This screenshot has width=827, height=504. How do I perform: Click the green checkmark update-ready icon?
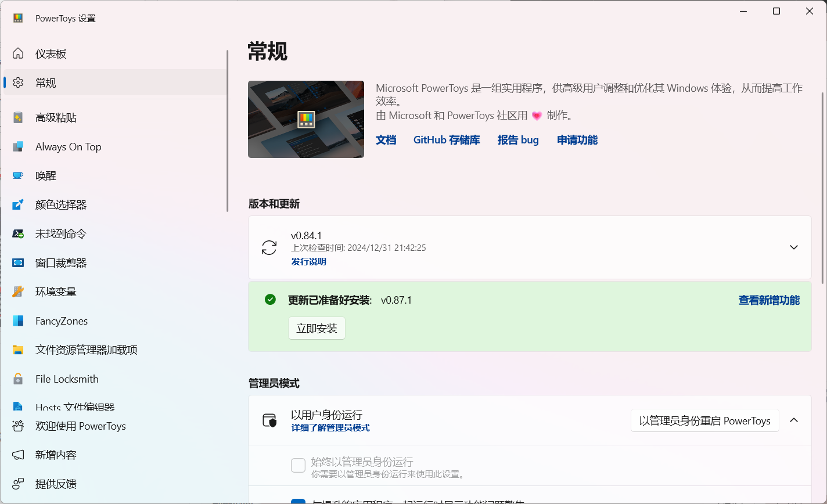click(270, 300)
